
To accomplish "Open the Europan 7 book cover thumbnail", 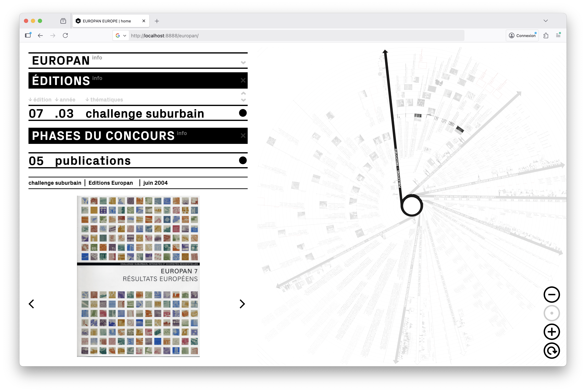I will 138,276.
